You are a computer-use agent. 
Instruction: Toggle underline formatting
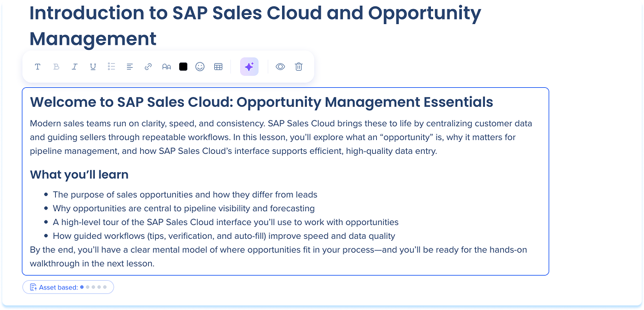pos(93,67)
